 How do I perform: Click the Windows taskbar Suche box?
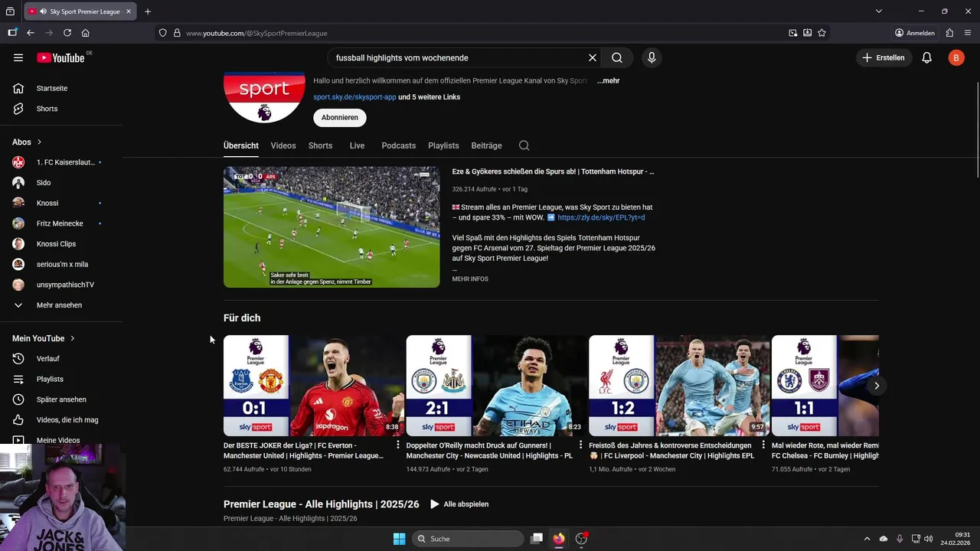pyautogui.click(x=468, y=539)
